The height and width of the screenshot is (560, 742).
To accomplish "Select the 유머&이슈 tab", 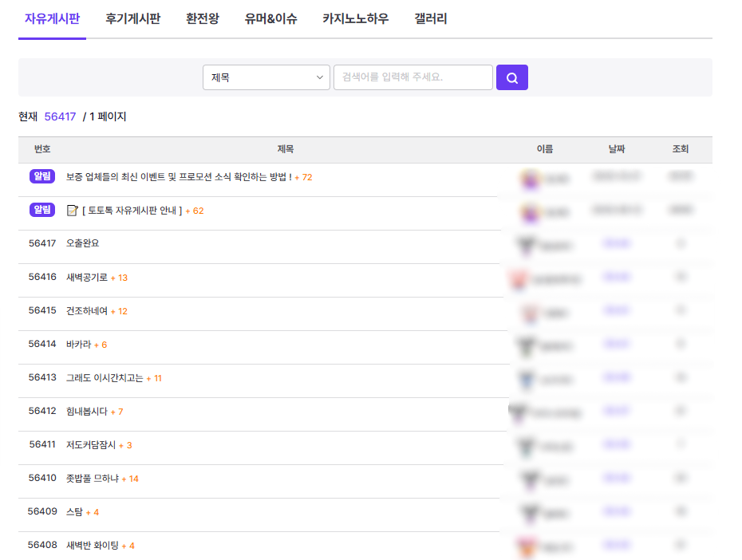I will point(271,19).
